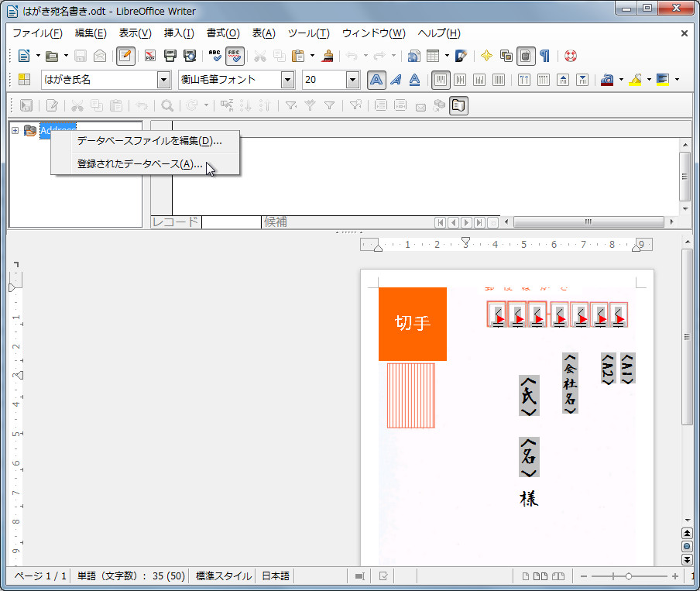Click the record number input field
The width and height of the screenshot is (700, 591).
point(232,222)
